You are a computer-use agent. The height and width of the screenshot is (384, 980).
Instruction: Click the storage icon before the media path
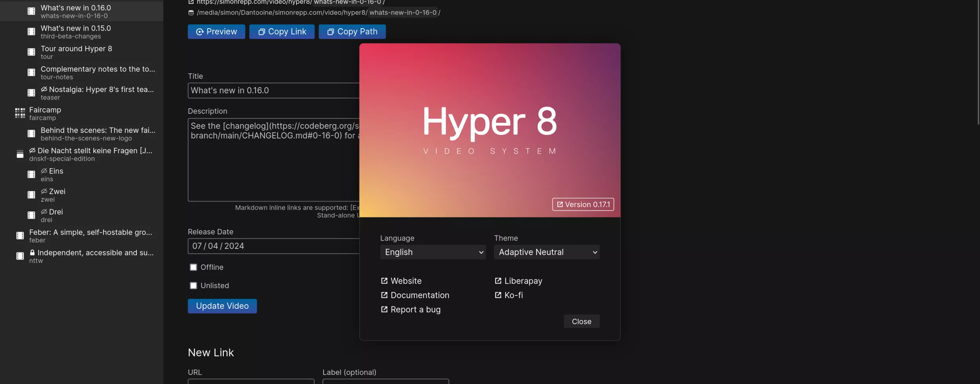(x=191, y=12)
